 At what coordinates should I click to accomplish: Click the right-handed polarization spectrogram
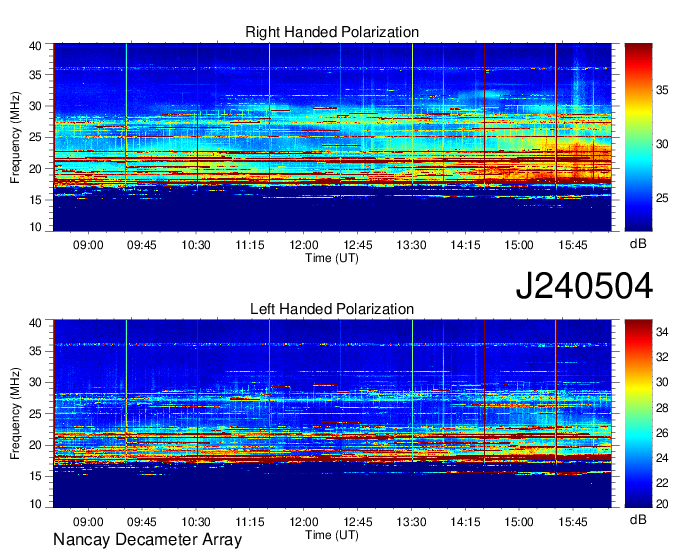point(332,137)
